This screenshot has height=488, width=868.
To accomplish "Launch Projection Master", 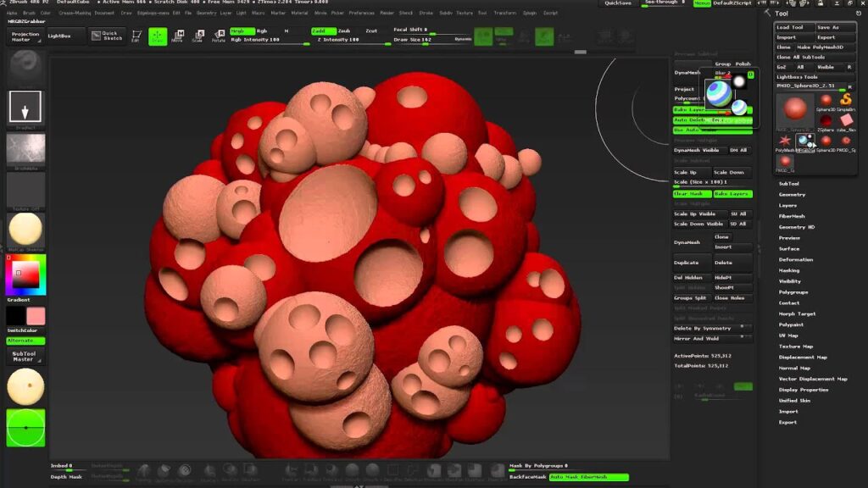I will tap(25, 36).
